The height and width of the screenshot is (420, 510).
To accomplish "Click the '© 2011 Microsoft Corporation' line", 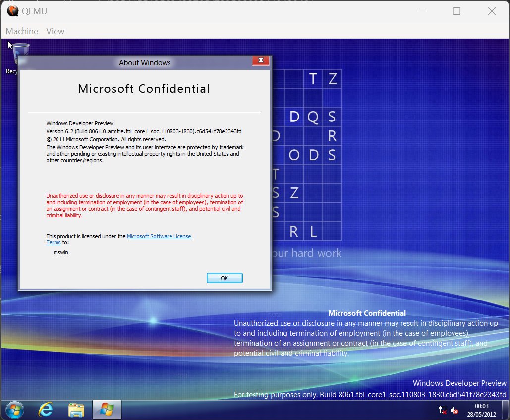I will coord(106,139).
